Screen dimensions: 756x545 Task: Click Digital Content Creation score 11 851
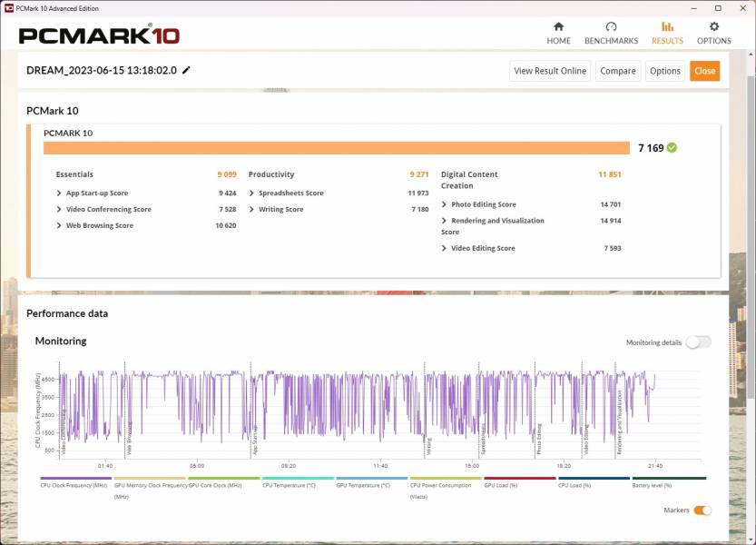[x=610, y=174]
